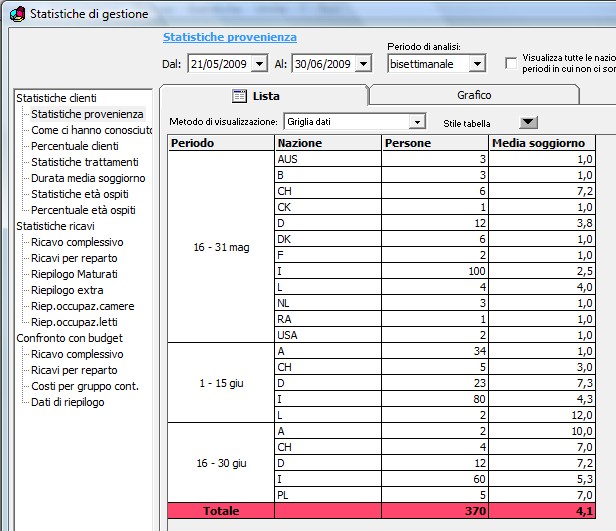Viewport: 616px width, 531px height.
Task: Click the Periodo column header
Action: point(221,143)
